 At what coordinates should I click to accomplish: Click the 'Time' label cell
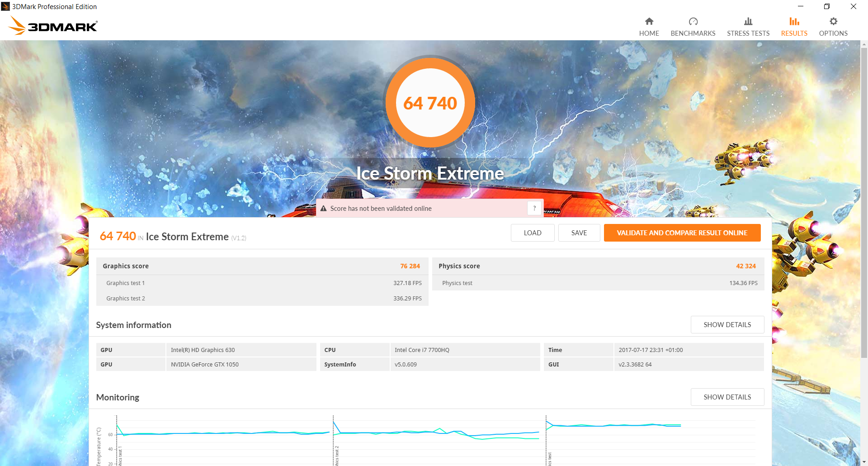click(579, 350)
